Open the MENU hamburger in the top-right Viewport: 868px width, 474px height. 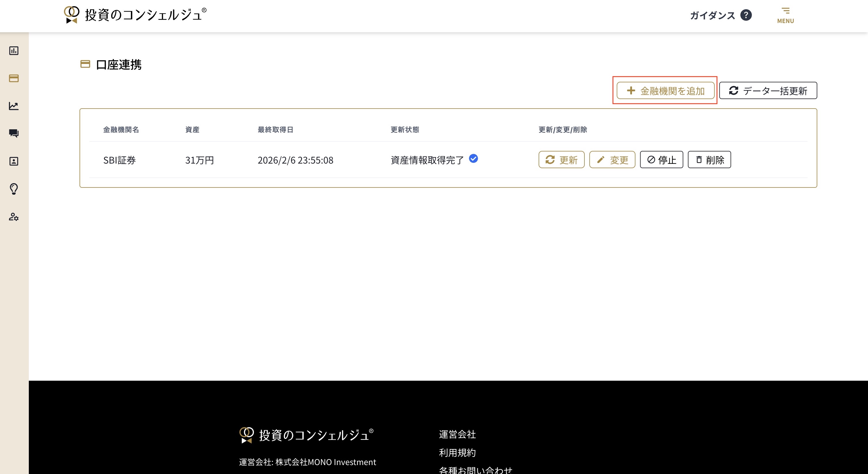tap(786, 15)
